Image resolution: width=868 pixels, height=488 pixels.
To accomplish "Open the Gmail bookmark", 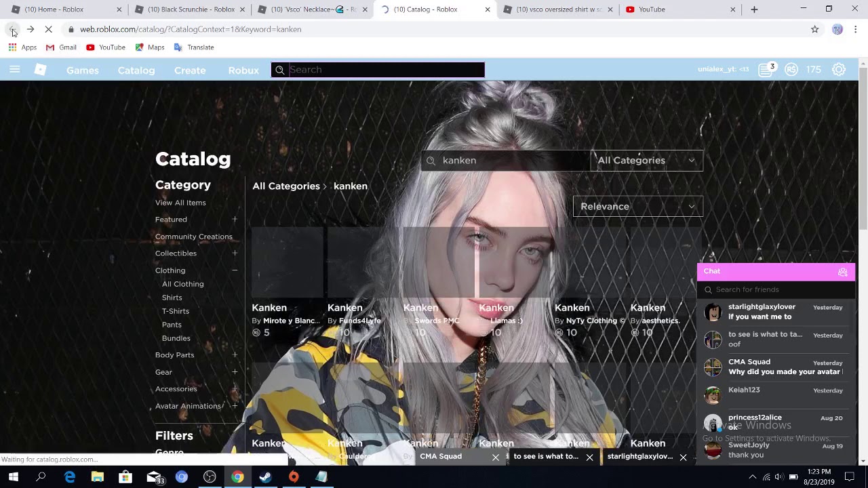I will point(61,47).
